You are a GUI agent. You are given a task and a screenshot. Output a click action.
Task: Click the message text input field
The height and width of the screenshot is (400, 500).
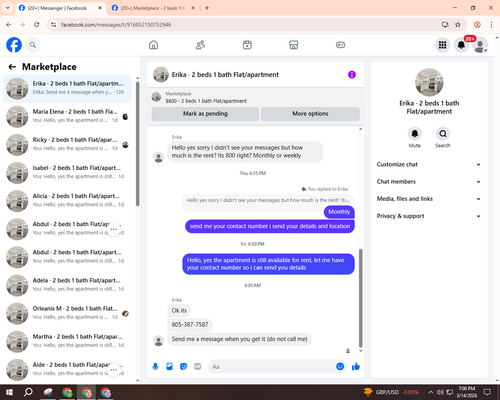273,367
